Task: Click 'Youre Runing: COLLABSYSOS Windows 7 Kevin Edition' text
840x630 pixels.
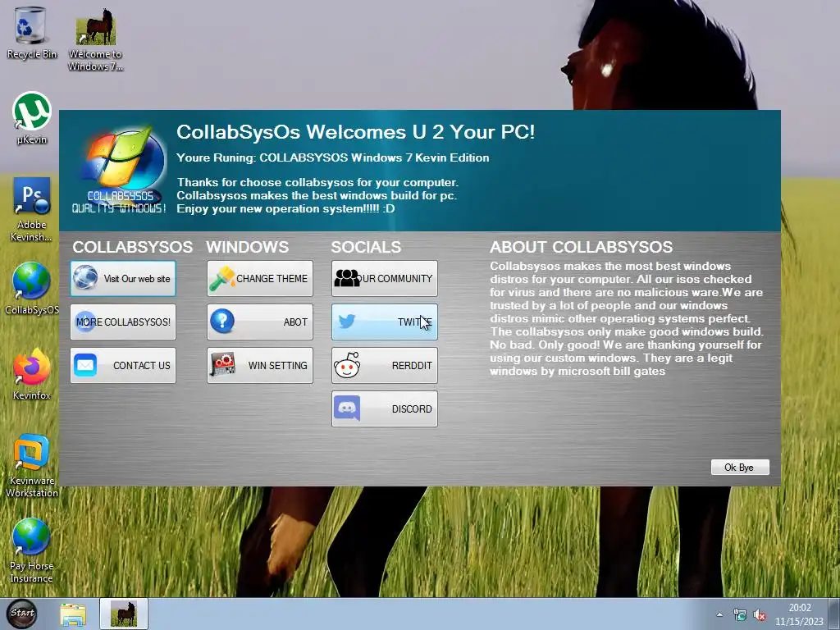Action: click(333, 158)
